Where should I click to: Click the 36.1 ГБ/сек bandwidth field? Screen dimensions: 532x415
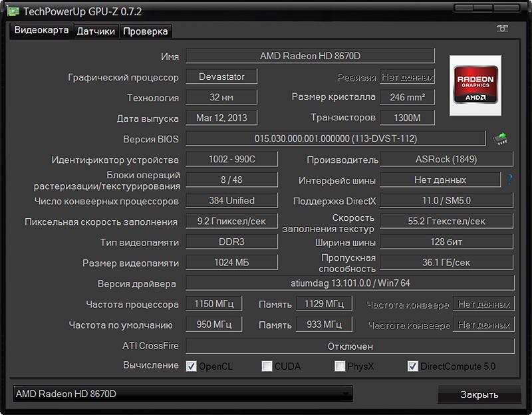(x=446, y=262)
